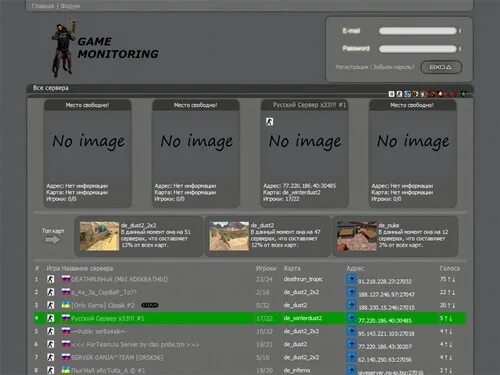Click the Counter-Strike game icon in row 1
500x375 pixels.
51,279
